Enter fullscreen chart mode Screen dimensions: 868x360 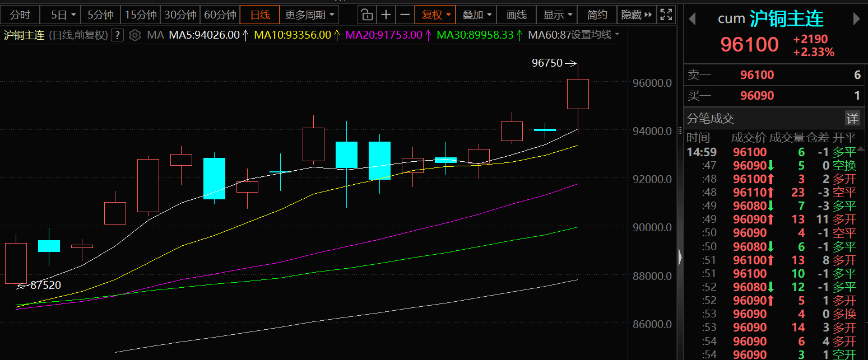(x=666, y=15)
